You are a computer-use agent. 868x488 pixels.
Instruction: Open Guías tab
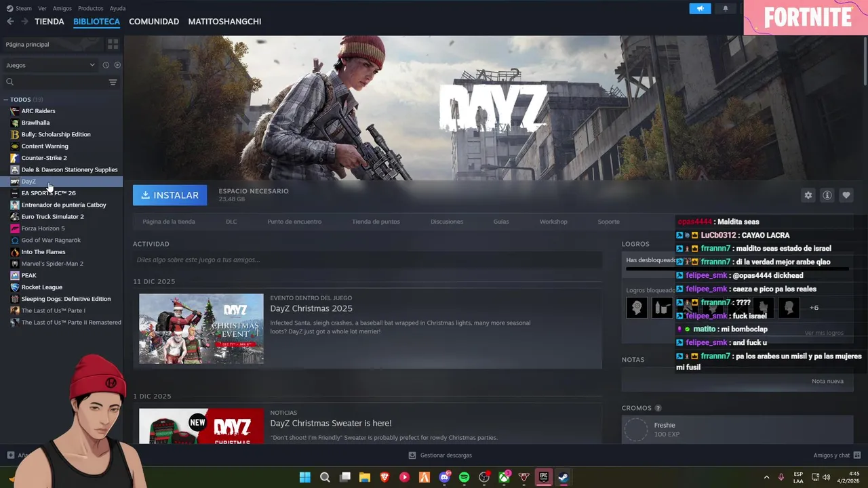(501, 222)
